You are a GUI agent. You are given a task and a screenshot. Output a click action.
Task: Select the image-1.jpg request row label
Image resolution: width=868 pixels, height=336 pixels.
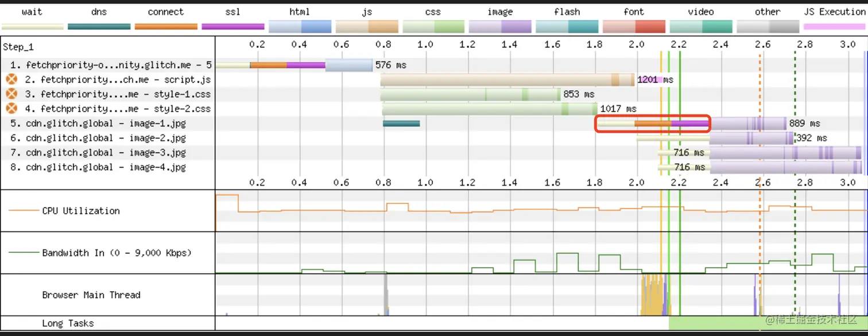98,123
